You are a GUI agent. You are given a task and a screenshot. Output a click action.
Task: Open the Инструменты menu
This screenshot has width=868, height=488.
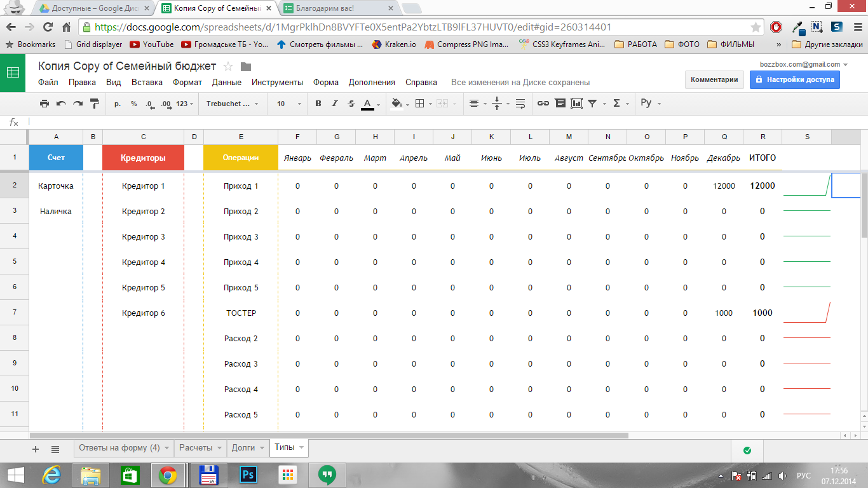277,83
